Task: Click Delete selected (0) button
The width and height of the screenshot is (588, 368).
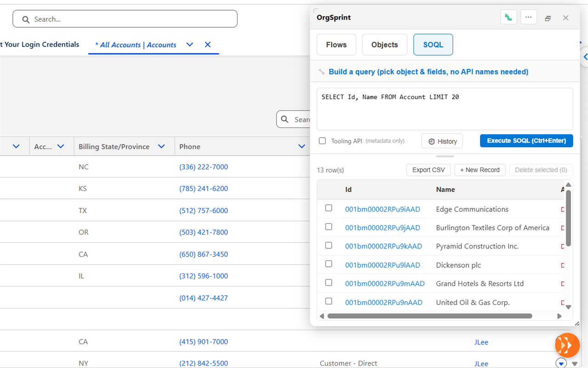Action: (x=541, y=170)
